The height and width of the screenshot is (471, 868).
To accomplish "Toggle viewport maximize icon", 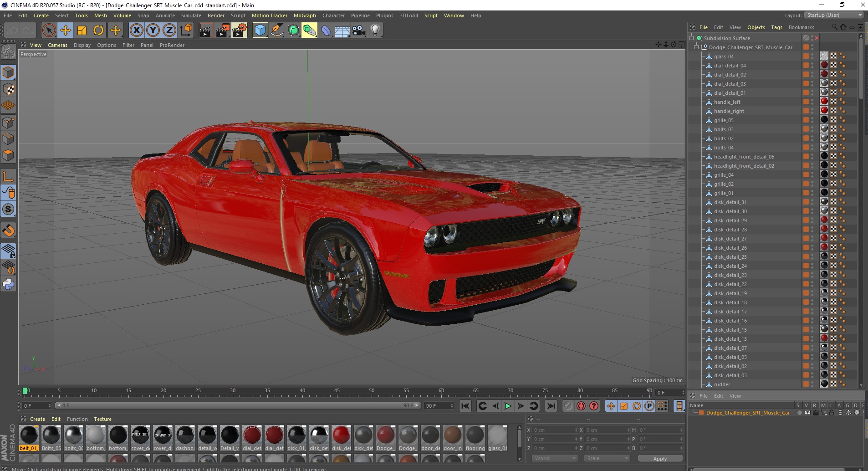I will pyautogui.click(x=681, y=45).
